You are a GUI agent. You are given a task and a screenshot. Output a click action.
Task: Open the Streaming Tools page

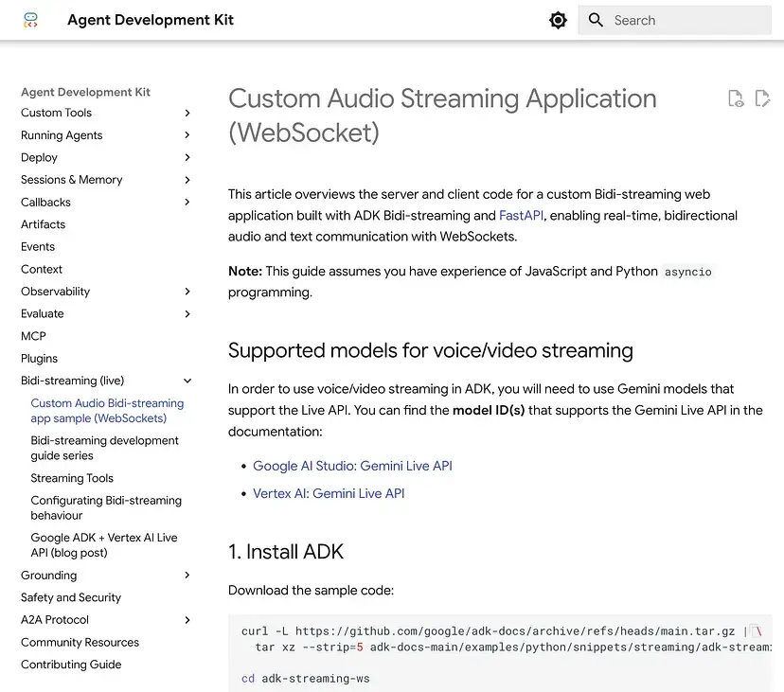tap(72, 478)
